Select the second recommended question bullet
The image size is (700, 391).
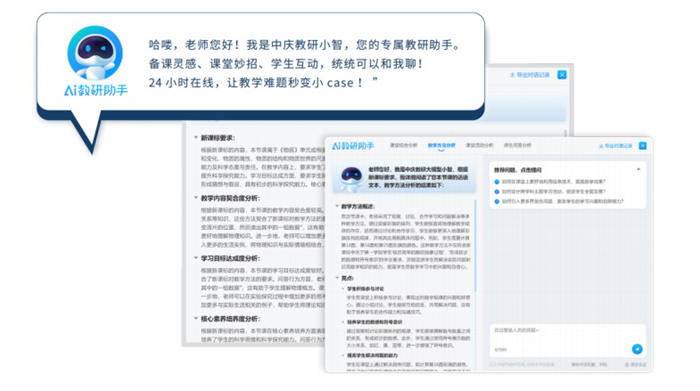click(x=497, y=191)
